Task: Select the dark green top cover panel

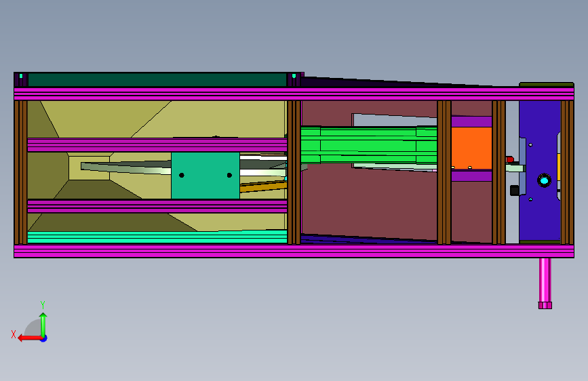Action: (157, 80)
